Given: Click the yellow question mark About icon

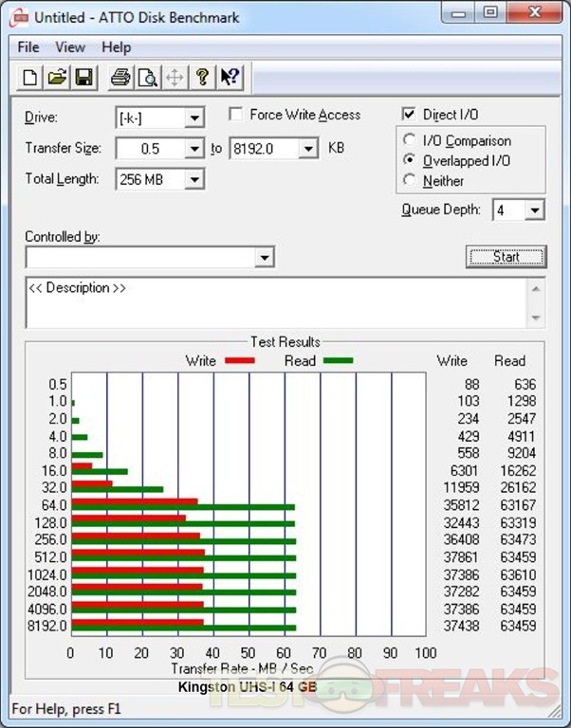Looking at the screenshot, I should coord(201,78).
